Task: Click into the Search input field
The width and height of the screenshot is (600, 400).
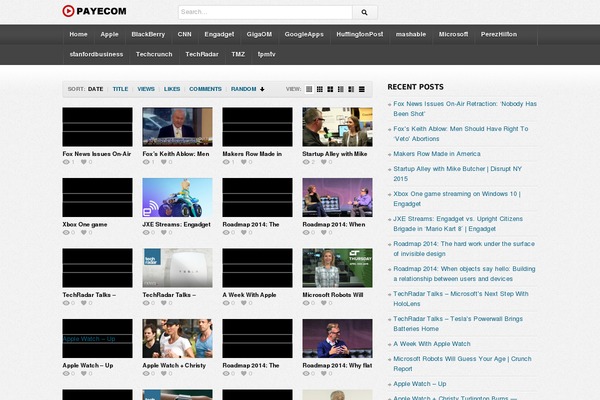Action: [x=265, y=12]
